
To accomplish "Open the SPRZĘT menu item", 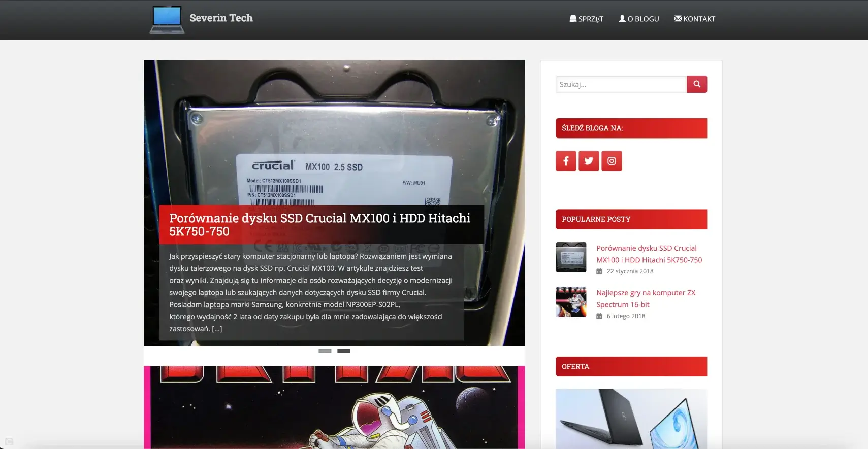I will point(586,19).
